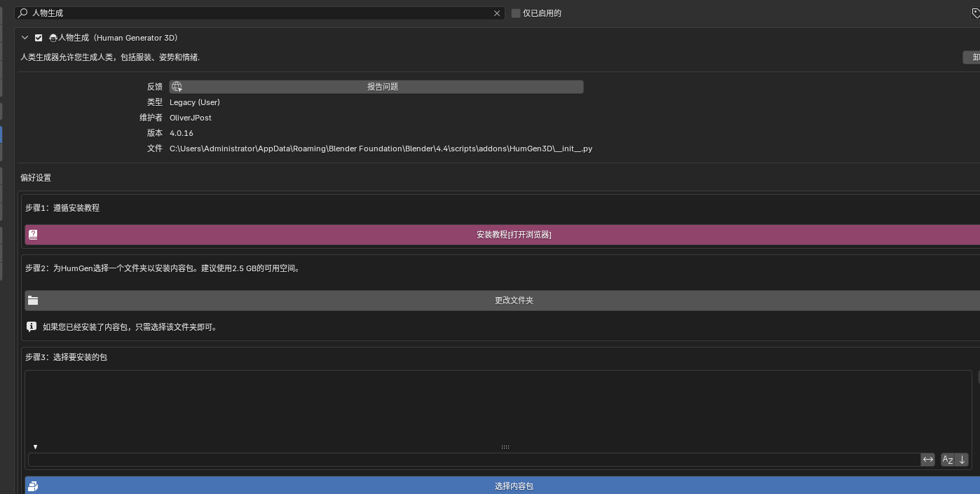
Task: Click the 步骤3：选择要安装的包 label
Action: (67, 357)
